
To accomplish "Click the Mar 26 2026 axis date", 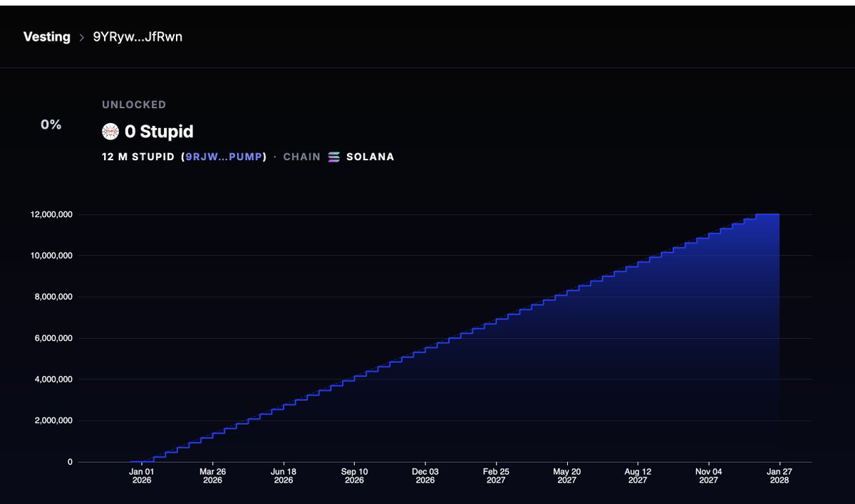I will click(x=212, y=476).
